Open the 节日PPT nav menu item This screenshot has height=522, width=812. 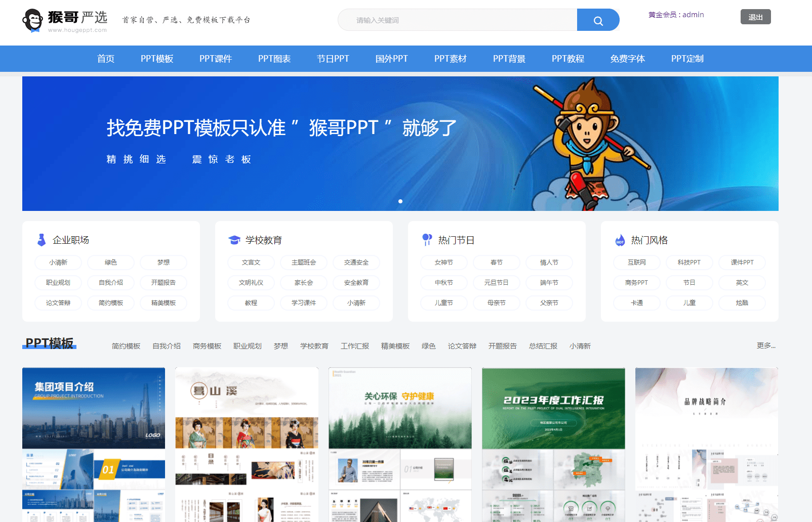[x=333, y=59]
